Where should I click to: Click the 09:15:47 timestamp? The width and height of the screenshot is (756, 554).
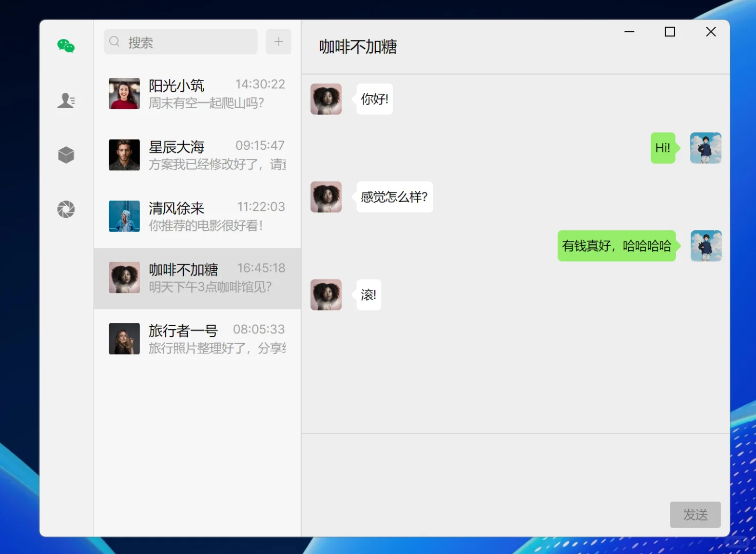pyautogui.click(x=260, y=145)
